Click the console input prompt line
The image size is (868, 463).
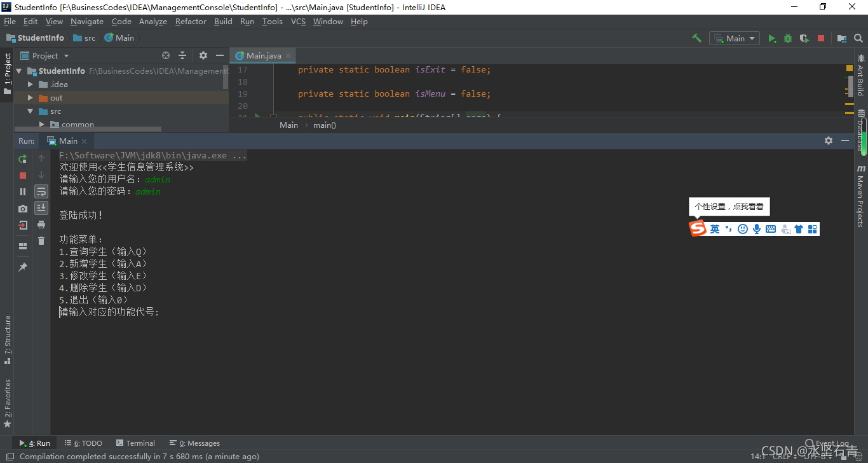pos(109,312)
